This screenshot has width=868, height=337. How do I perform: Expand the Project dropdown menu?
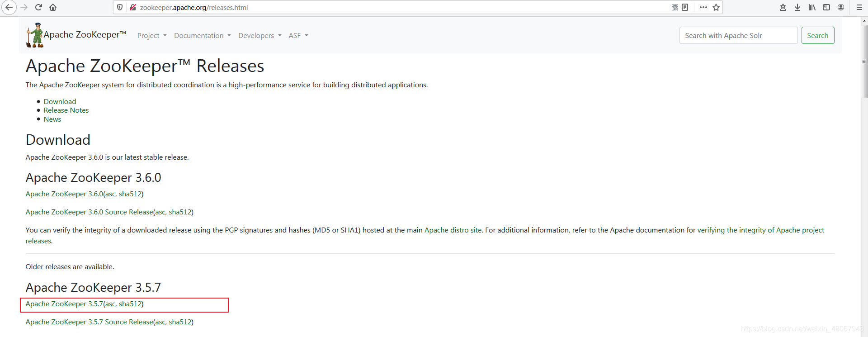point(152,36)
